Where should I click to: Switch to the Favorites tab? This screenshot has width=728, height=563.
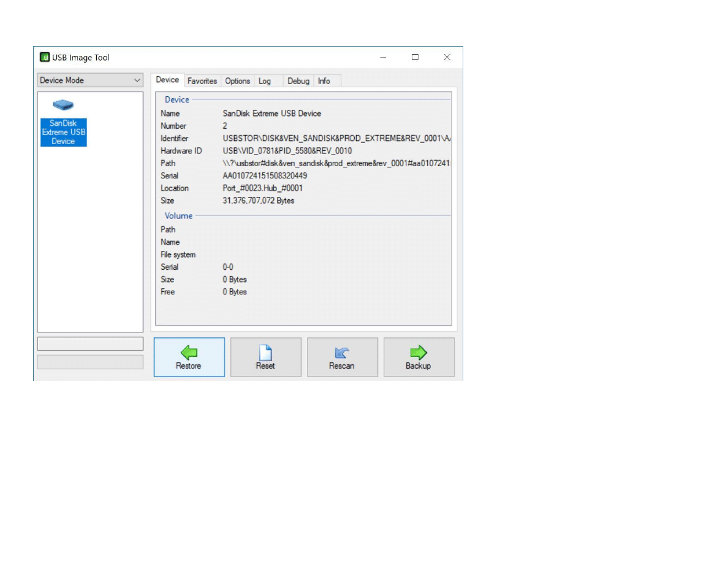202,81
